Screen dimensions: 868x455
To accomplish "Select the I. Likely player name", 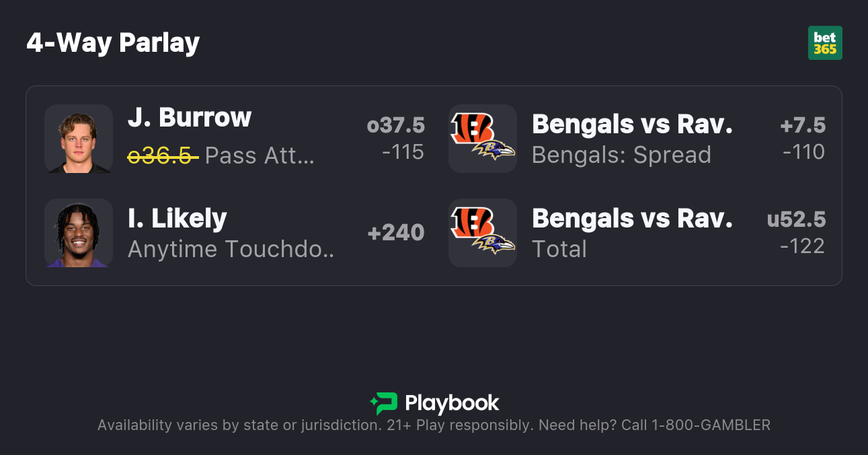I will click(x=177, y=218).
